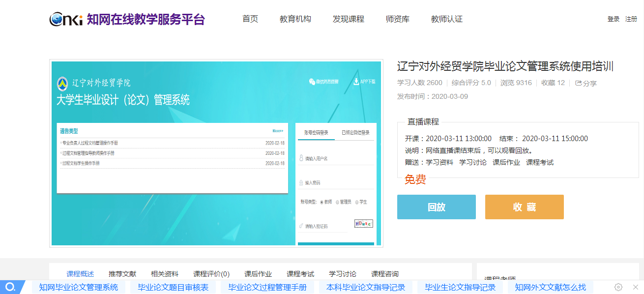This screenshot has width=644, height=294.
Task: Open the 师资库 nav item
Action: click(398, 19)
